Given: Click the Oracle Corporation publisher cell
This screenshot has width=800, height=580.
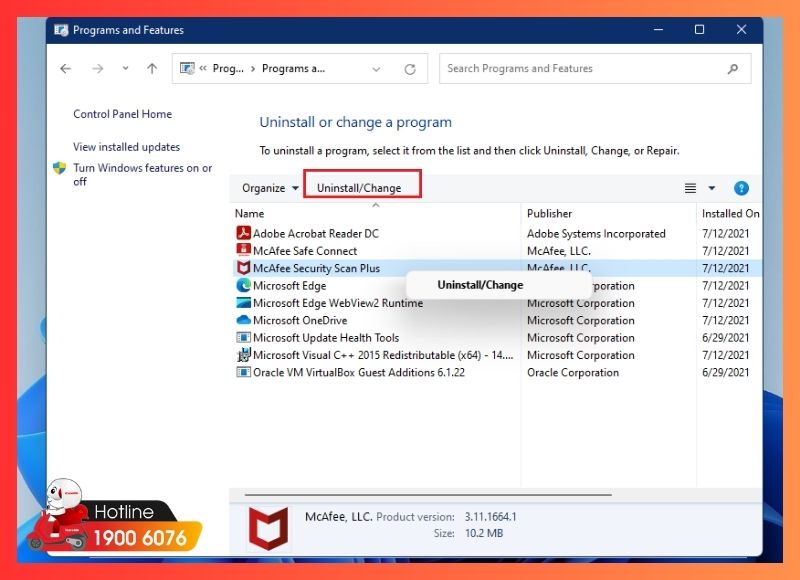Looking at the screenshot, I should [573, 372].
